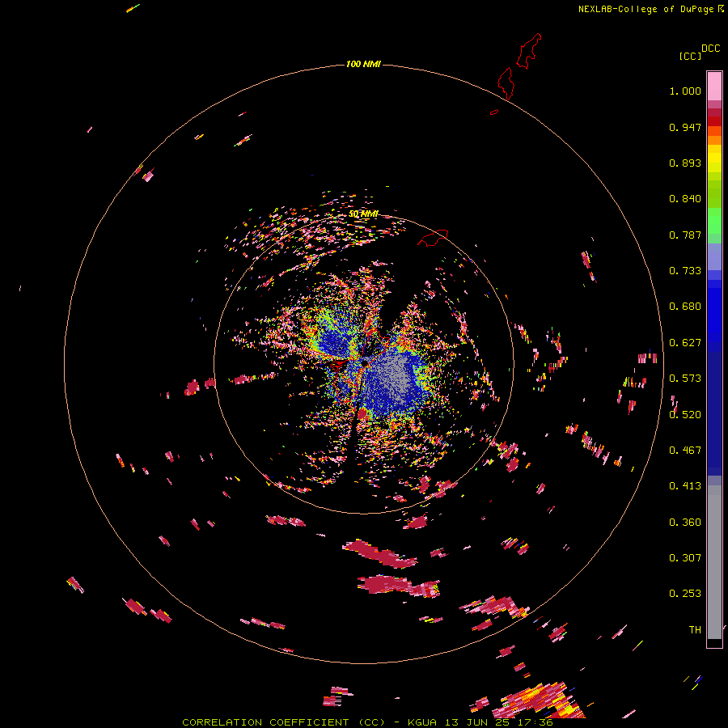The height and width of the screenshot is (728, 728).
Task: Click the 0.573 scale value
Action: [x=685, y=379]
